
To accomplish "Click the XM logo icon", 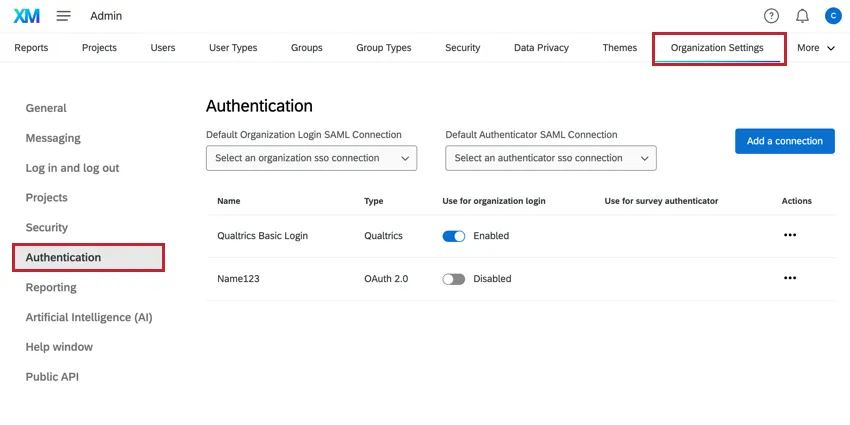I will 27,16.
